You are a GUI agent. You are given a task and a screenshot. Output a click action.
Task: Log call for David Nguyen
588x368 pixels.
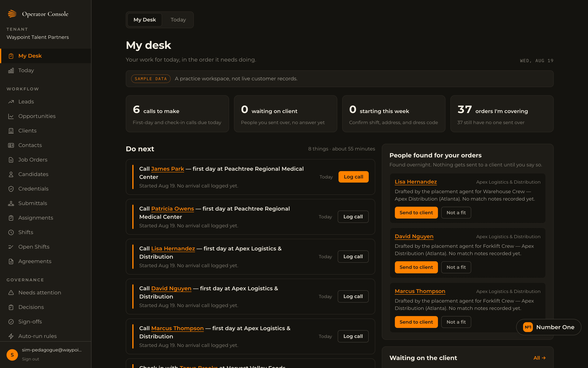coord(353,296)
